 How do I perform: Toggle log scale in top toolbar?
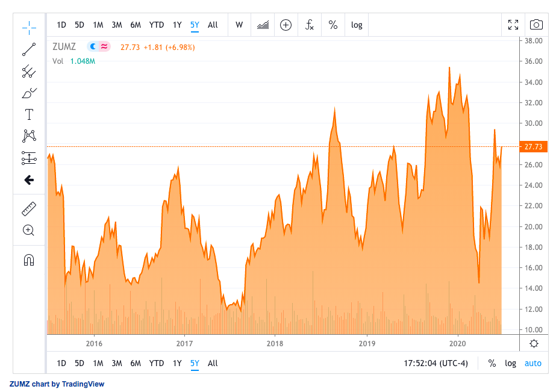click(357, 25)
